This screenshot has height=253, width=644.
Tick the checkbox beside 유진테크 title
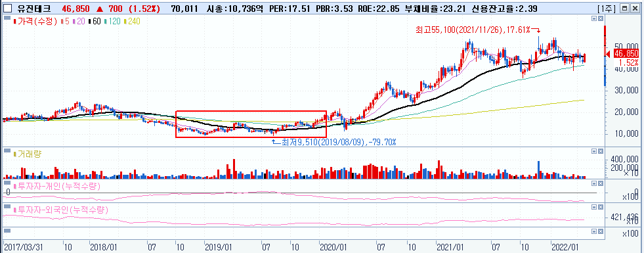pos(7,8)
